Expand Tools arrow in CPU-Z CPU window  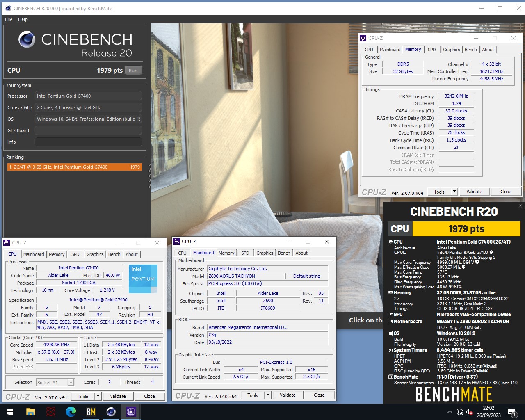tap(98, 396)
